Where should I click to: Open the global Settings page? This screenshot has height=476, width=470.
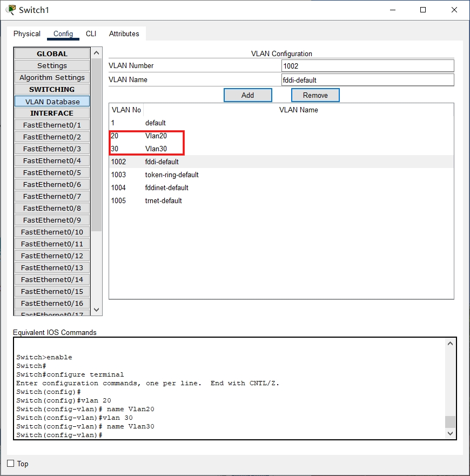52,65
